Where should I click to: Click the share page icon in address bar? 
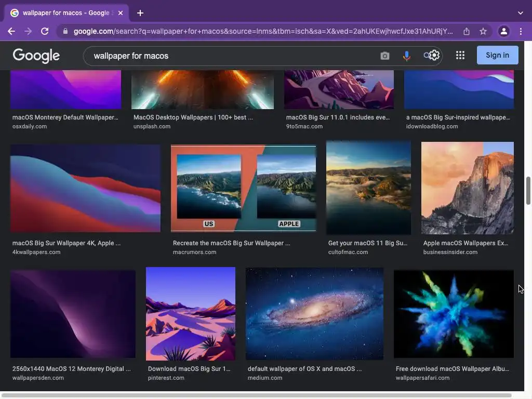467,31
